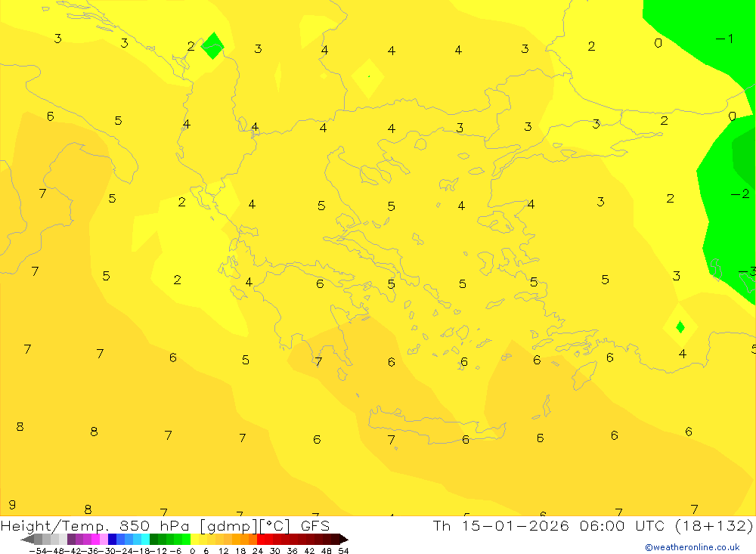Screen dimensions: 756x554
Task: Click small green diamond above lone "4"
Action: pos(680,327)
